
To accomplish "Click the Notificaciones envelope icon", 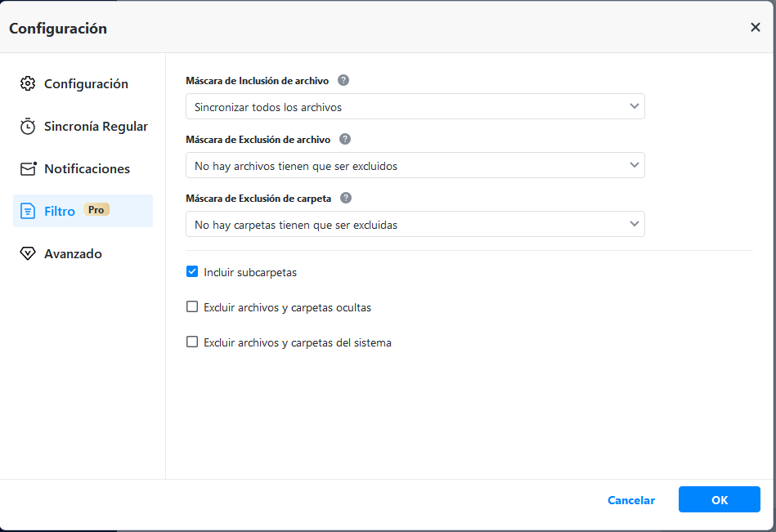I will coord(29,168).
